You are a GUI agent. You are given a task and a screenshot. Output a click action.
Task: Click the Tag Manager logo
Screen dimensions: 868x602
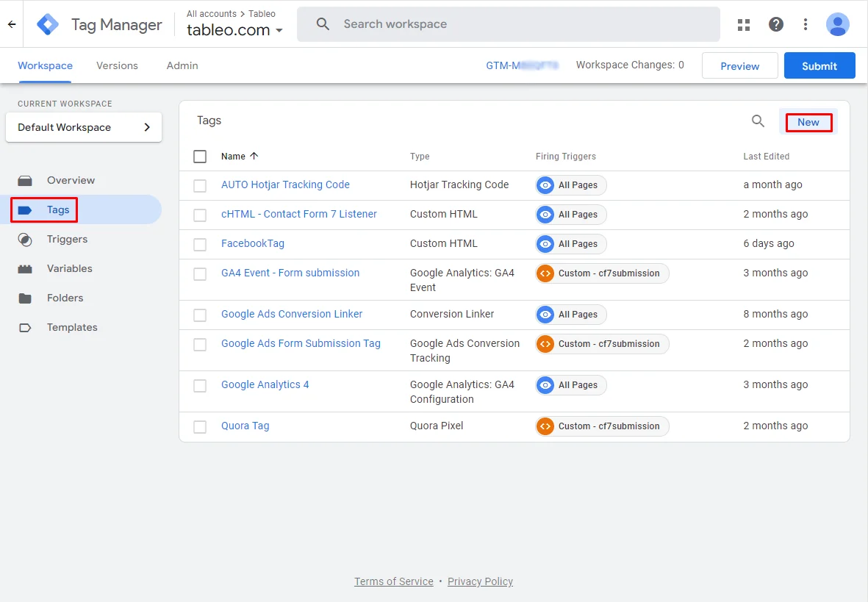(48, 24)
